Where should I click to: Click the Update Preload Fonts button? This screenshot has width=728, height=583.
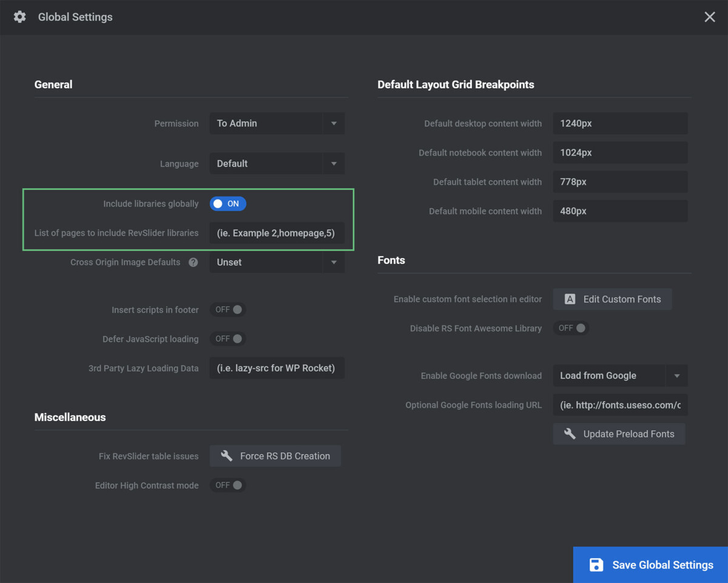pos(619,434)
